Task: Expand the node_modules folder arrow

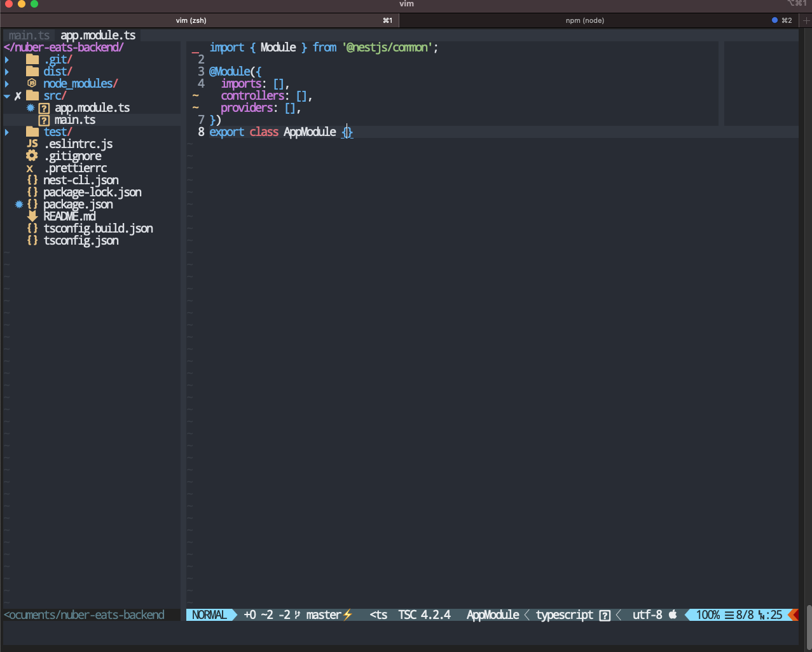Action: (x=7, y=84)
